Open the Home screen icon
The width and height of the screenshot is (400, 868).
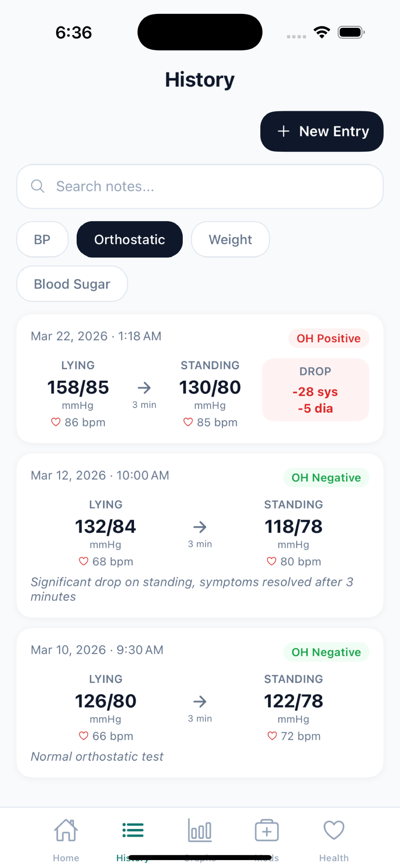(x=66, y=830)
